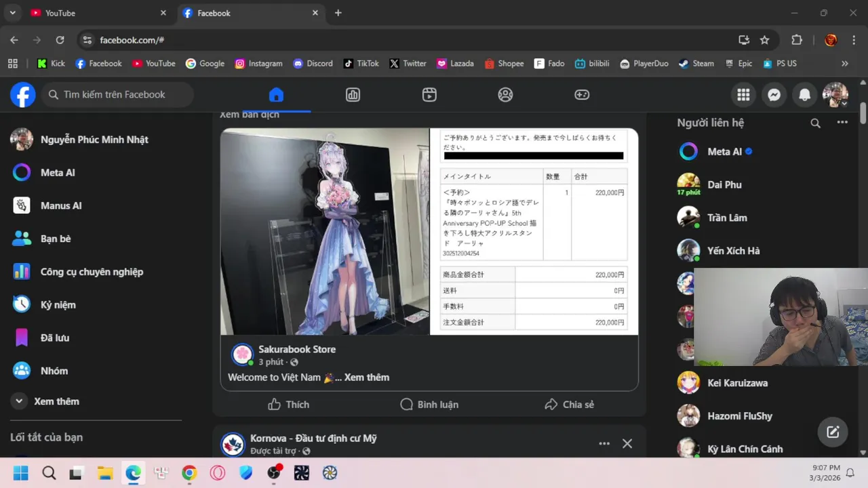Viewport: 868px width, 488px height.
Task: Open TikTok bookmark
Action: [x=361, y=63]
